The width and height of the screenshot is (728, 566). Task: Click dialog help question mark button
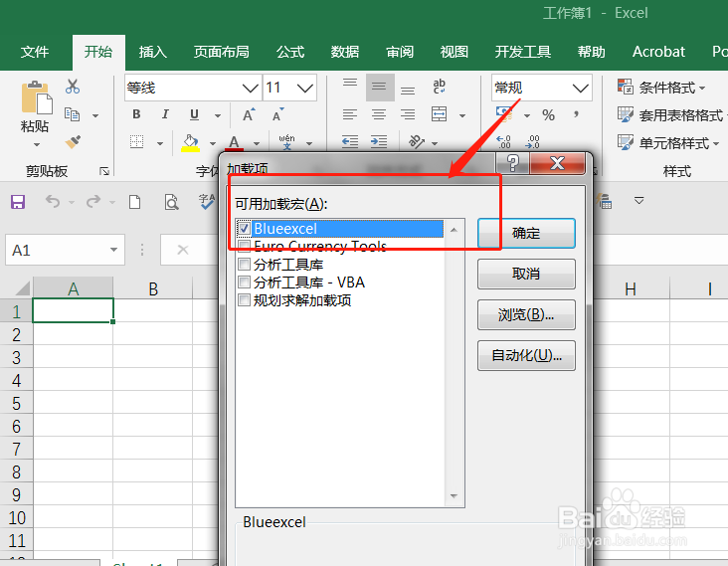coord(512,163)
